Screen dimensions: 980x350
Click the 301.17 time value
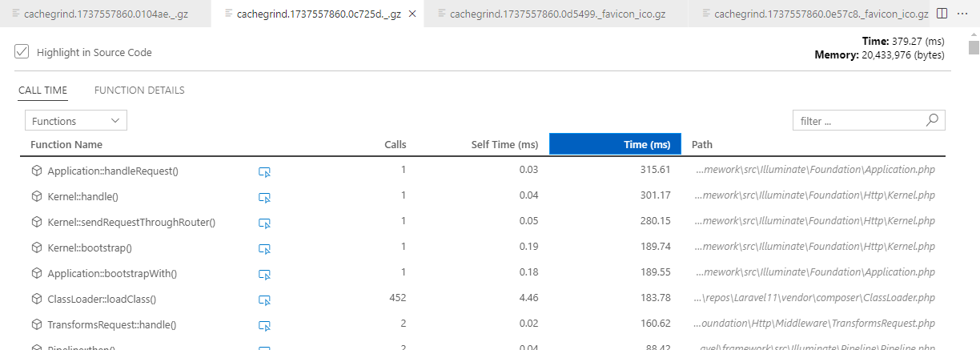click(x=656, y=195)
